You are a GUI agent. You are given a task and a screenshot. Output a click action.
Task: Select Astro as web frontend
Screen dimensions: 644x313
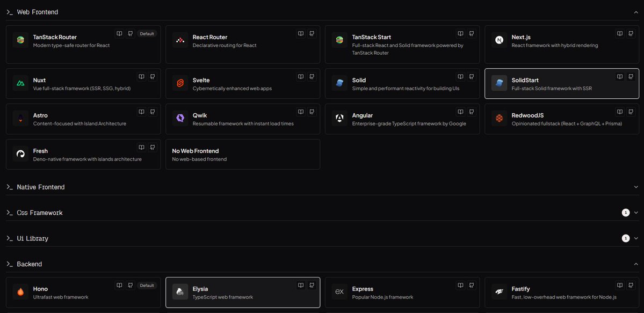point(83,119)
